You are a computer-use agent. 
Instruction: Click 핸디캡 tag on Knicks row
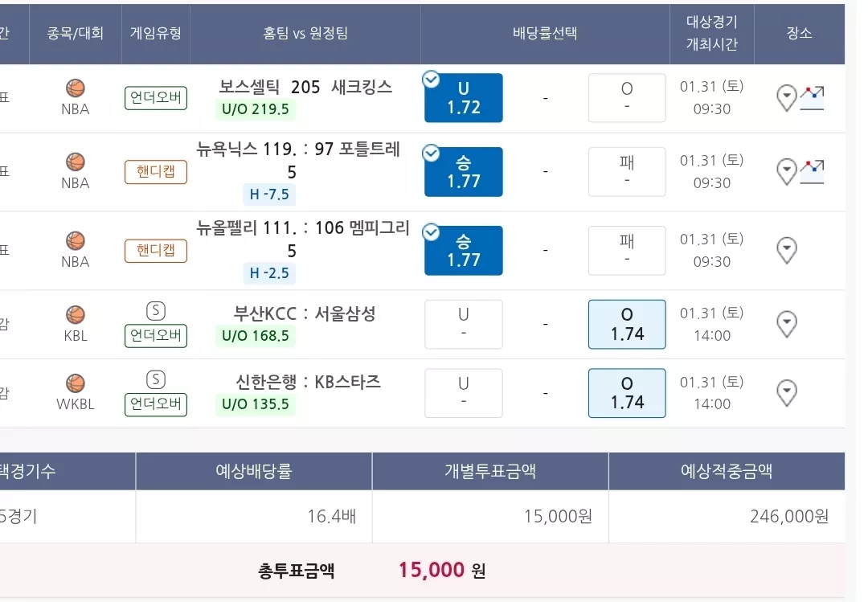[156, 172]
